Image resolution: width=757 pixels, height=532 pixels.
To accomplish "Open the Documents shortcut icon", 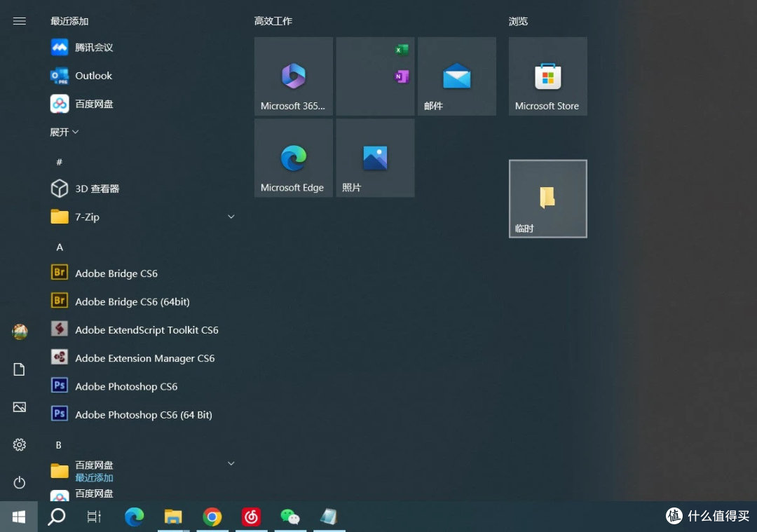I will (20, 369).
